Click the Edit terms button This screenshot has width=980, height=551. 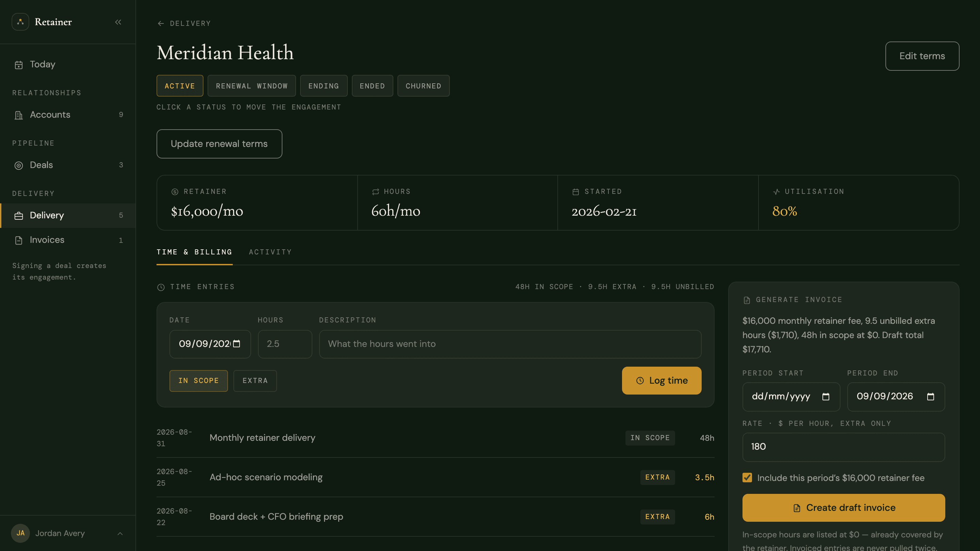tap(922, 56)
